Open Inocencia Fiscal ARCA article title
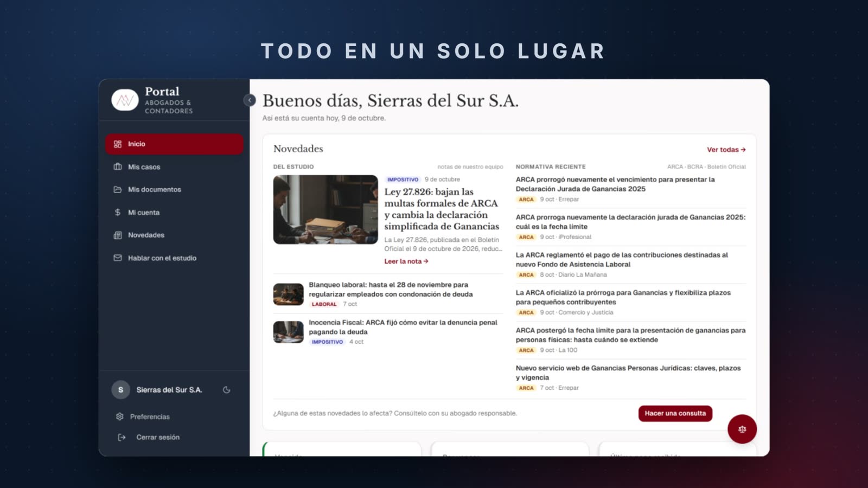 click(x=403, y=327)
